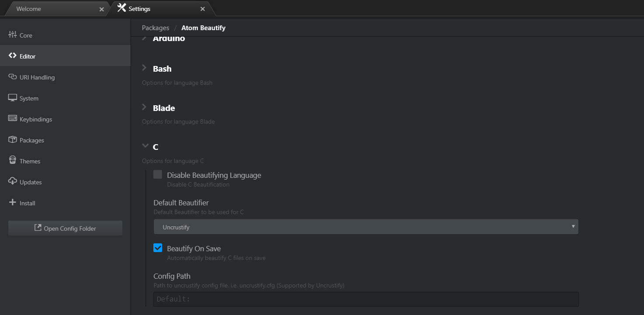Click the Open Config Folder button

[65, 228]
